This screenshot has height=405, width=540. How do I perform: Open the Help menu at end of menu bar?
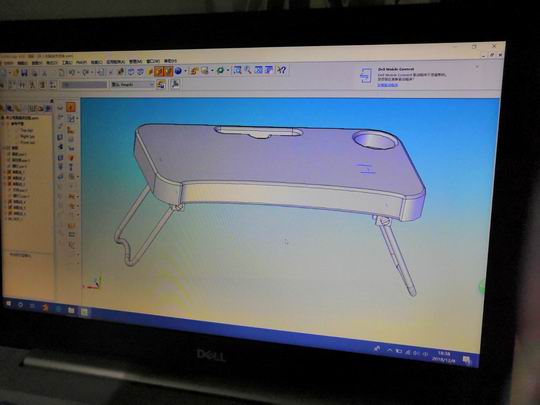[x=170, y=61]
